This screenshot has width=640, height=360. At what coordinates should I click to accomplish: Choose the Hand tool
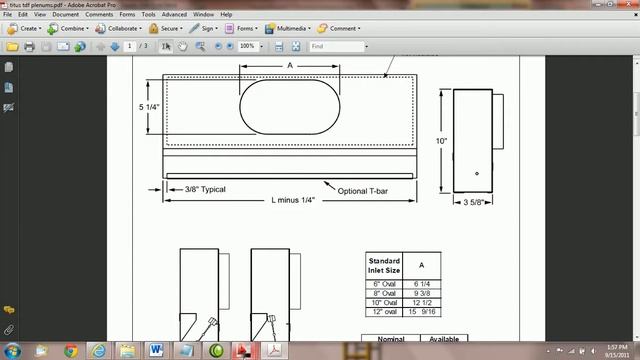[x=182, y=47]
